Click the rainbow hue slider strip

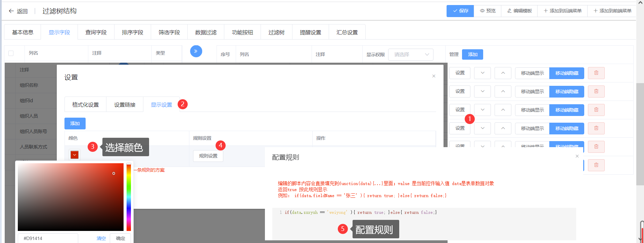tap(129, 198)
